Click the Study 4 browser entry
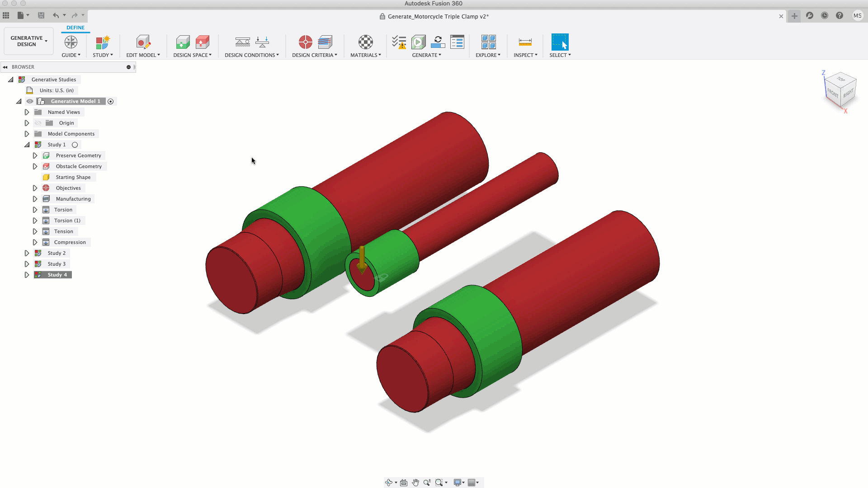Screen dimensions: 868x488 [57, 275]
